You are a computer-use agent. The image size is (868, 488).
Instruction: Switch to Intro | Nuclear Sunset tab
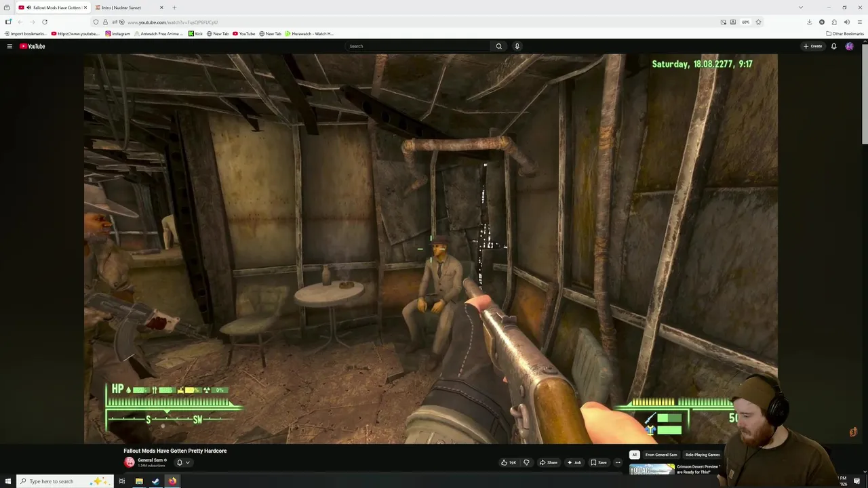[129, 7]
